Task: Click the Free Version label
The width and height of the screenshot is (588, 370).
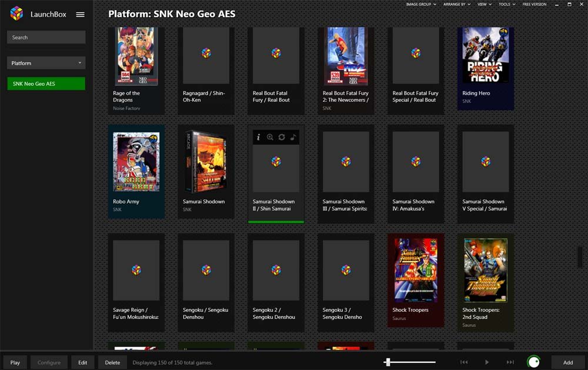Action: (x=534, y=5)
